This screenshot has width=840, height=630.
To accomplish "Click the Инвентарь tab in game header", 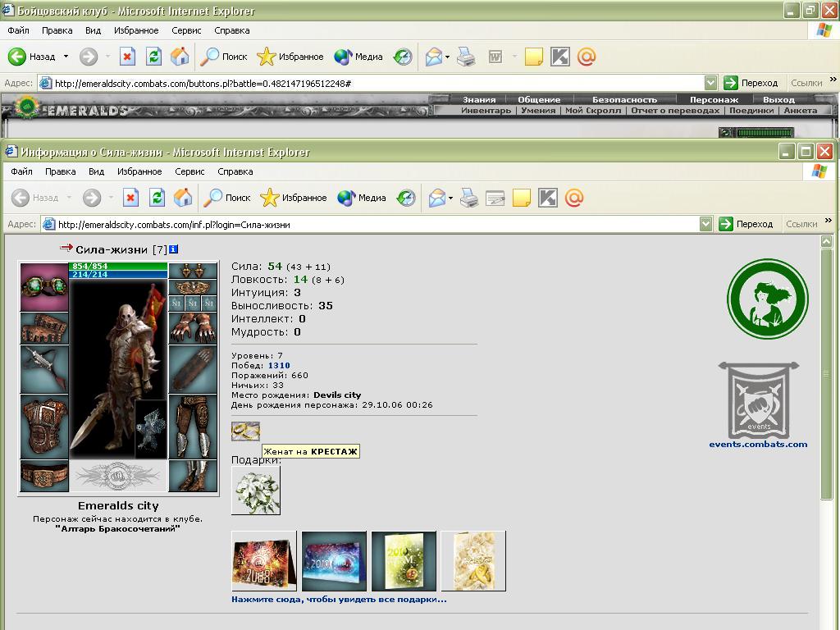I will [x=486, y=111].
